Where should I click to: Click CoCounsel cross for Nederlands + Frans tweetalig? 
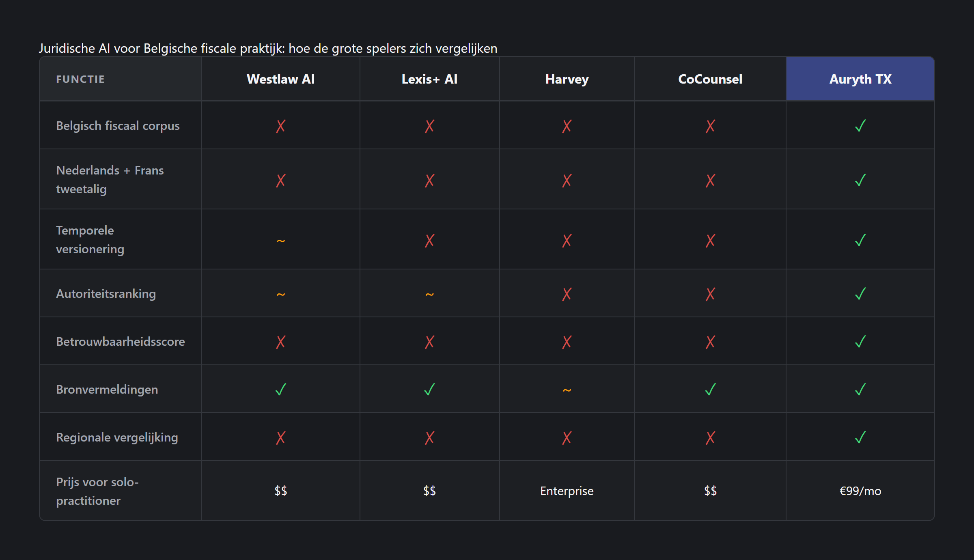(x=710, y=180)
